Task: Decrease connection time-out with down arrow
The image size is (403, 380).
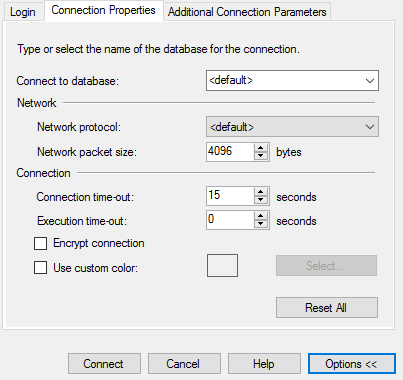Action: 261,200
